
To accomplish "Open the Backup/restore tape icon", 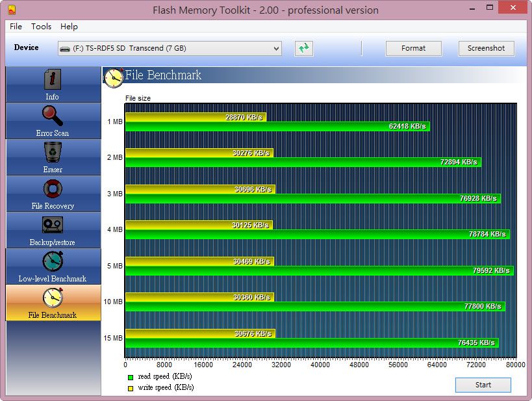I will 52,226.
